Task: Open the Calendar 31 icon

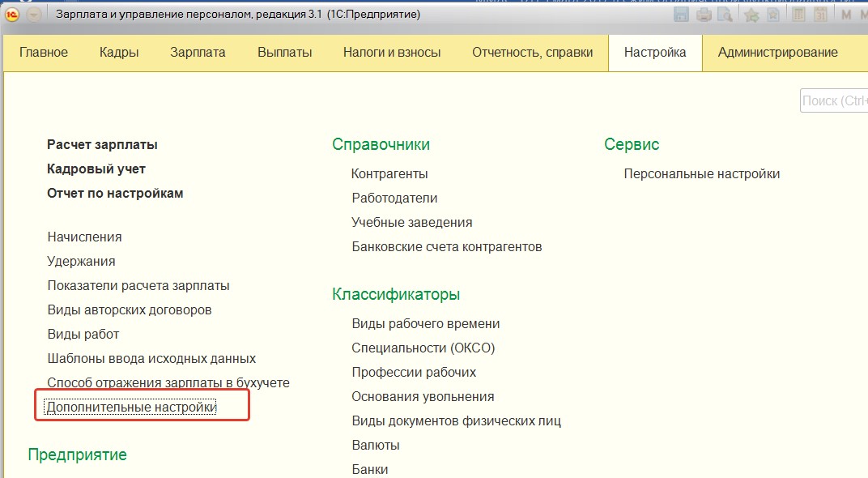Action: tap(820, 15)
